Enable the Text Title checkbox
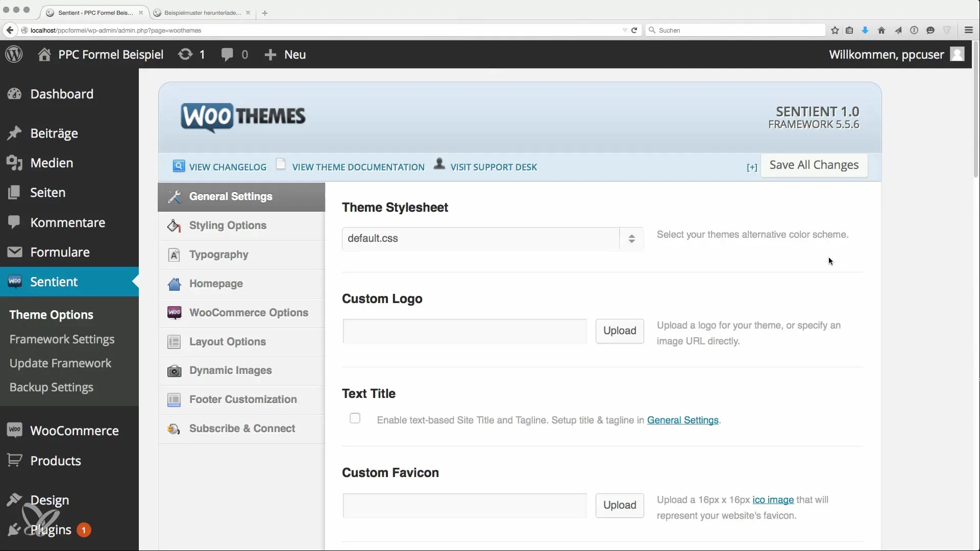 pyautogui.click(x=355, y=418)
